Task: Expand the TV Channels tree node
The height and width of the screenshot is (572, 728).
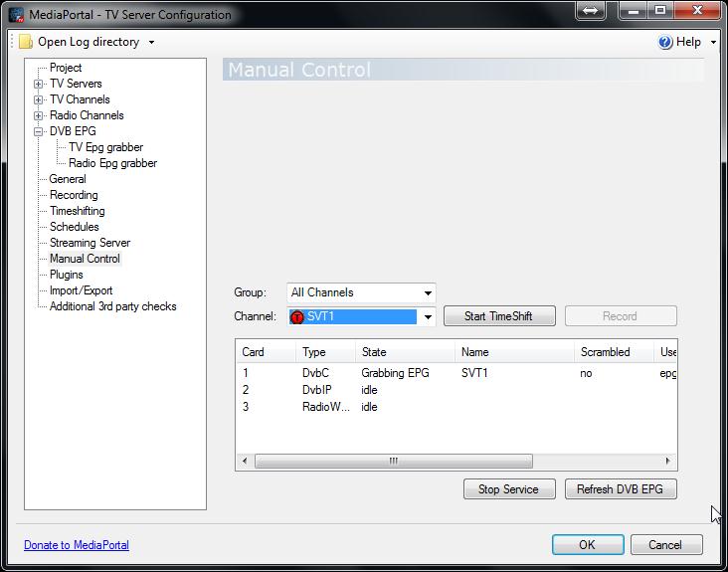Action: (38, 99)
